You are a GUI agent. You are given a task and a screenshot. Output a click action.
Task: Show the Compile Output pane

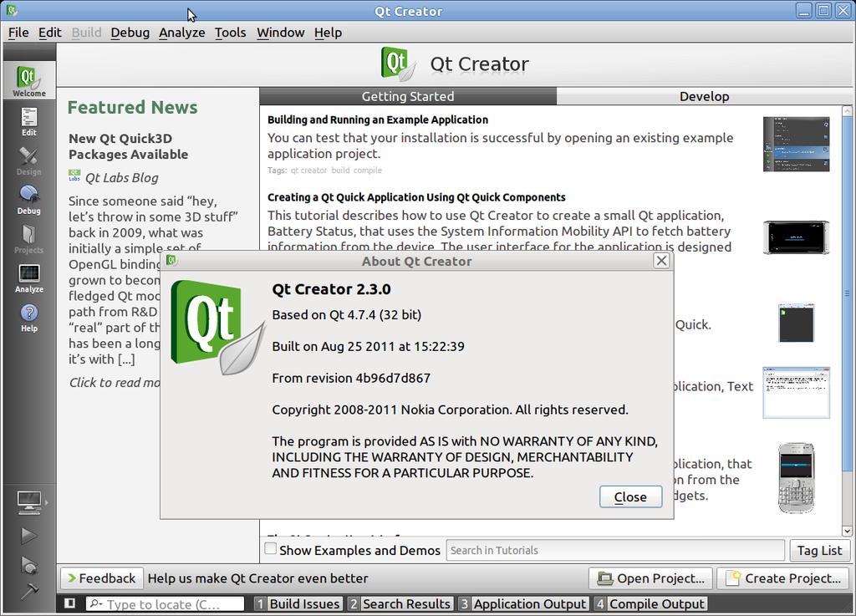[650, 604]
